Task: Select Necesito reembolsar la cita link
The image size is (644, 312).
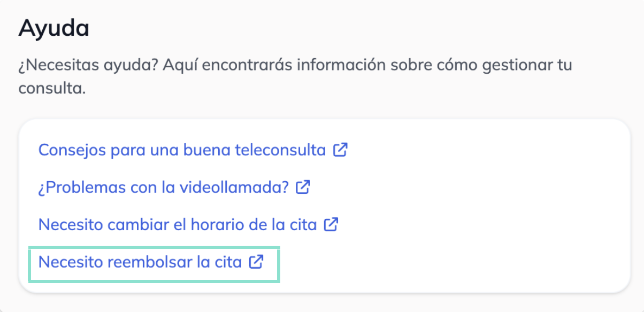Action: click(x=140, y=262)
